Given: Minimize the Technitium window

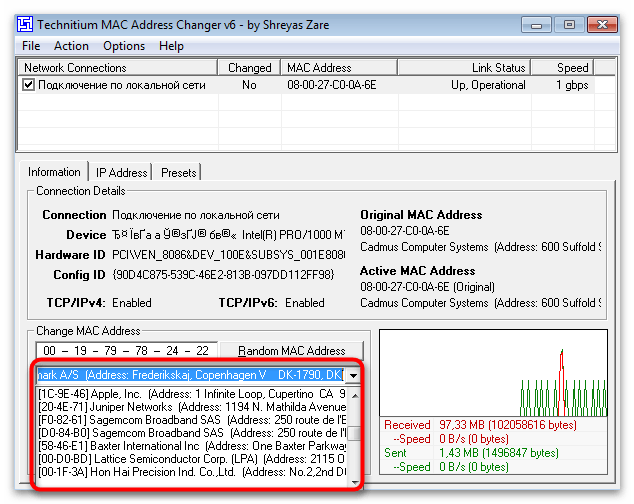Looking at the screenshot, I should click(536, 25).
